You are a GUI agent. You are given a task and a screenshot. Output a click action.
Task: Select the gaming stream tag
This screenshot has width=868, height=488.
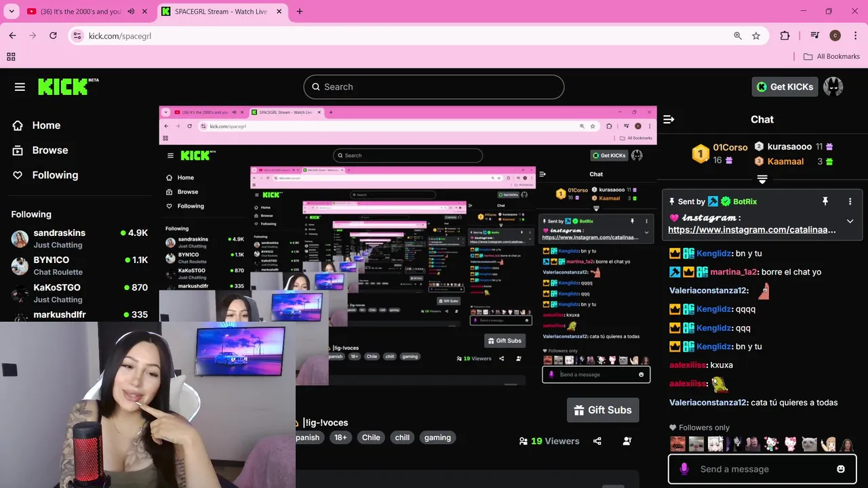coord(437,437)
